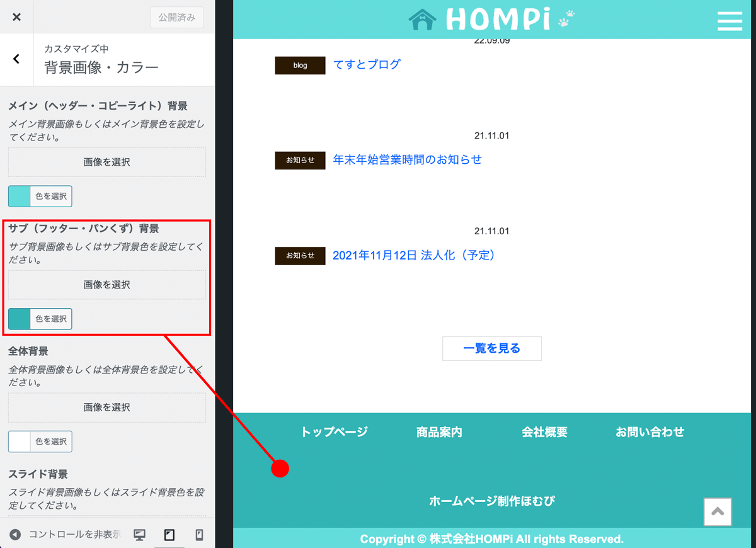Click the 公開済み publish button
This screenshot has width=756, height=548.
click(x=176, y=18)
